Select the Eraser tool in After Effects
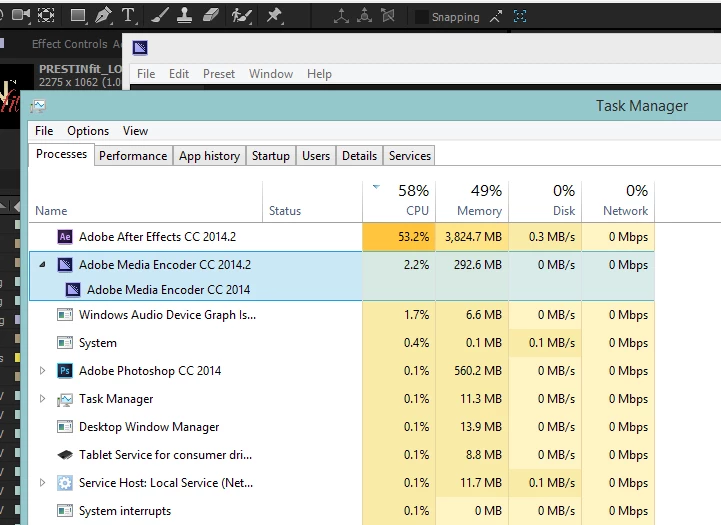The image size is (721, 525). (x=211, y=16)
